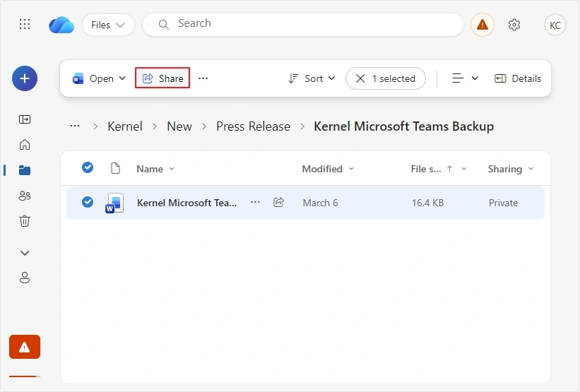580x392 pixels.
Task: Click the March 6 modified date
Action: (x=320, y=203)
